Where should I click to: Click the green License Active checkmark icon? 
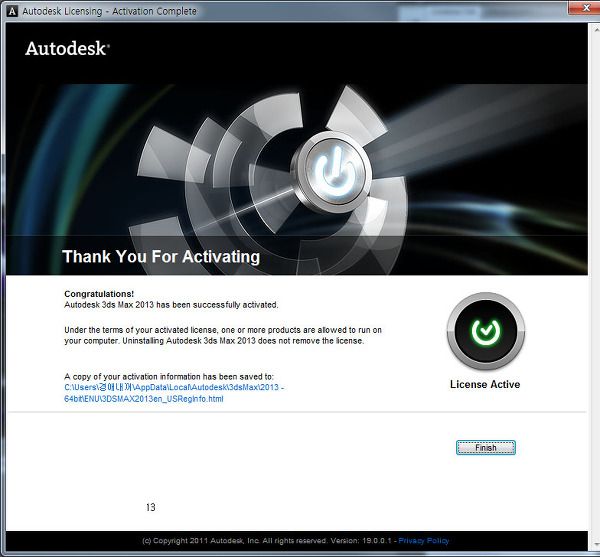(x=486, y=331)
